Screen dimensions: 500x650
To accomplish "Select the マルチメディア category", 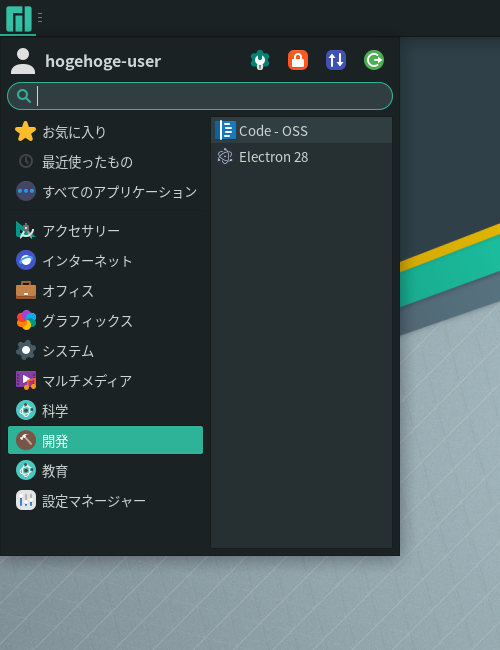I will point(105,381).
